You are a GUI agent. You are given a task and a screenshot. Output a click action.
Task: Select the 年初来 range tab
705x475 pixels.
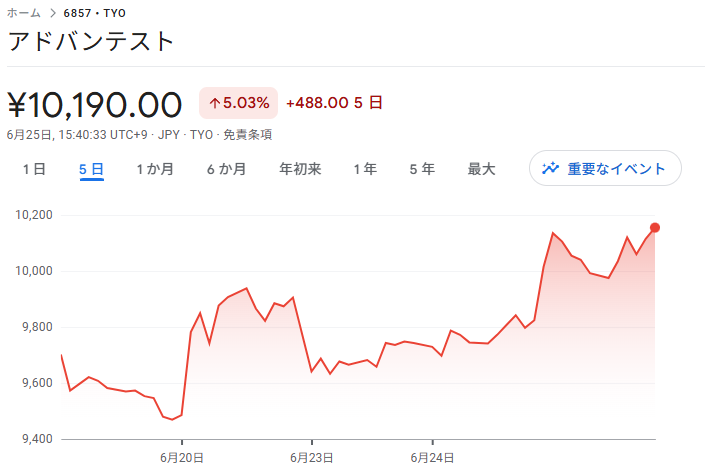tap(300, 169)
